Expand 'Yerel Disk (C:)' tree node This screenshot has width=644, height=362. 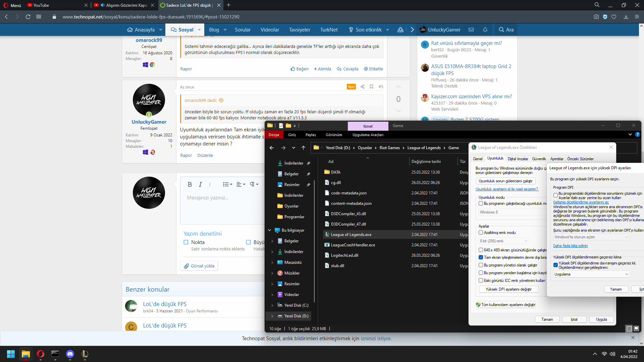(272, 305)
